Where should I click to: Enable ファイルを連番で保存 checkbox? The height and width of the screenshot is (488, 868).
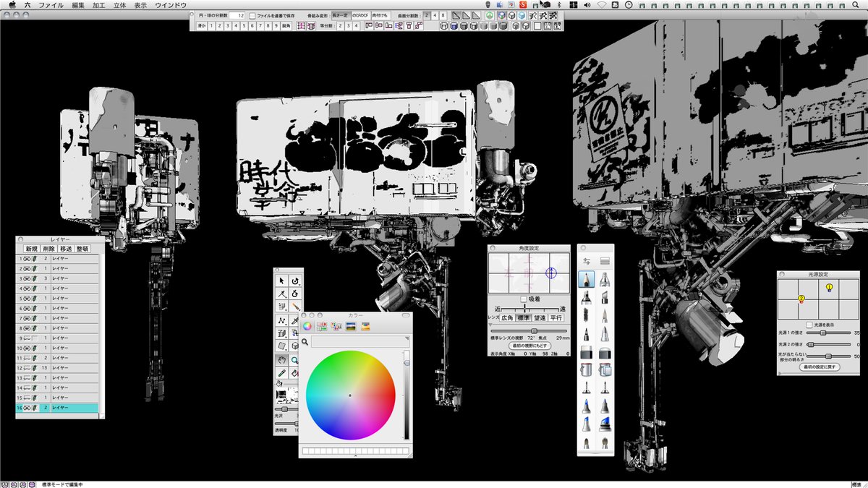(x=252, y=15)
